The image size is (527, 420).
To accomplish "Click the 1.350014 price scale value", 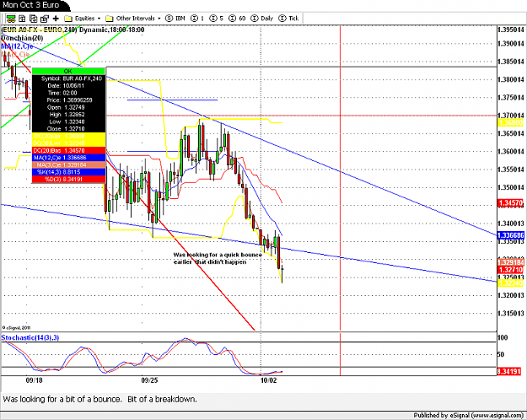I will point(510,187).
